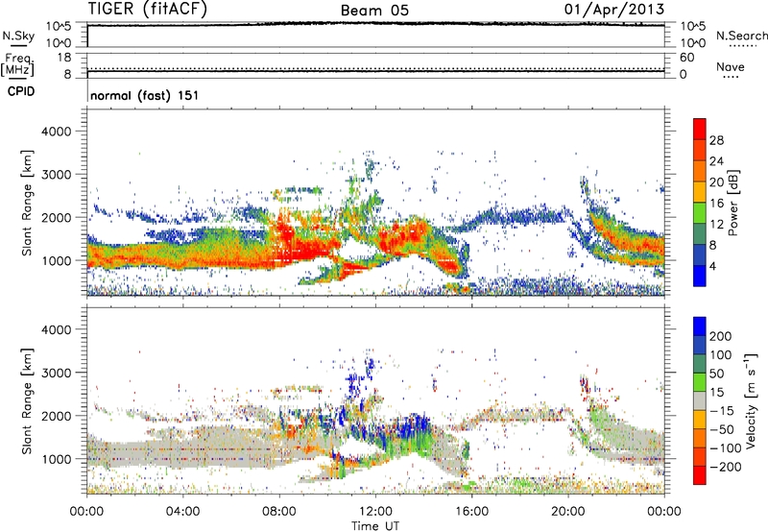The image size is (768, 532).
Task: Click the 16:00 time tick label
Action: pyautogui.click(x=471, y=512)
